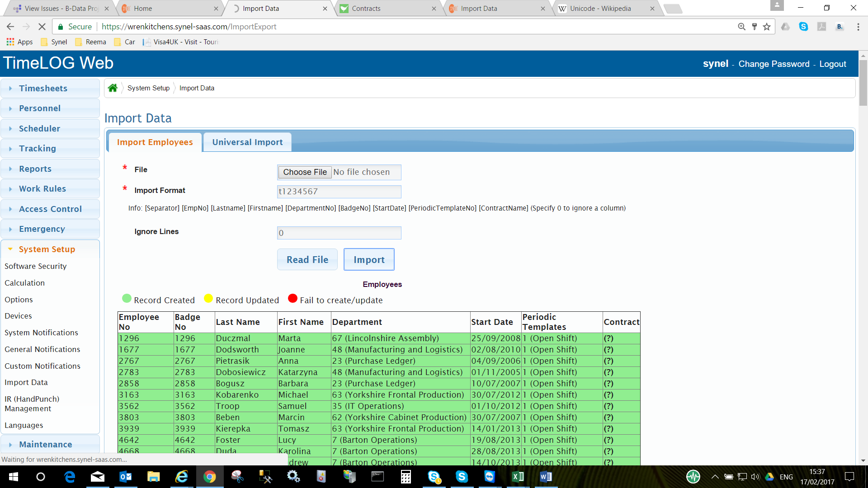Focus the Ignore Lines input field
868x488 pixels.
tap(339, 233)
